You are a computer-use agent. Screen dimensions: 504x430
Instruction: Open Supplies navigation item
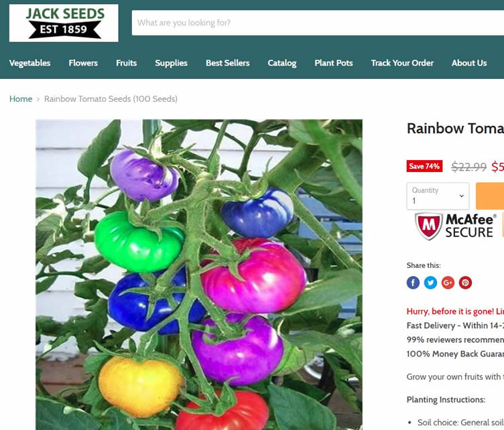pos(171,63)
